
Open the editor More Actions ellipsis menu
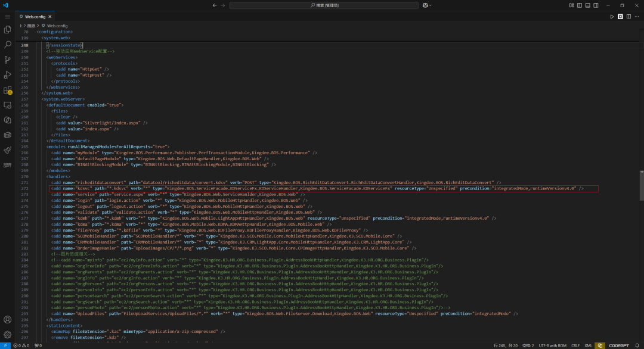[x=637, y=17]
